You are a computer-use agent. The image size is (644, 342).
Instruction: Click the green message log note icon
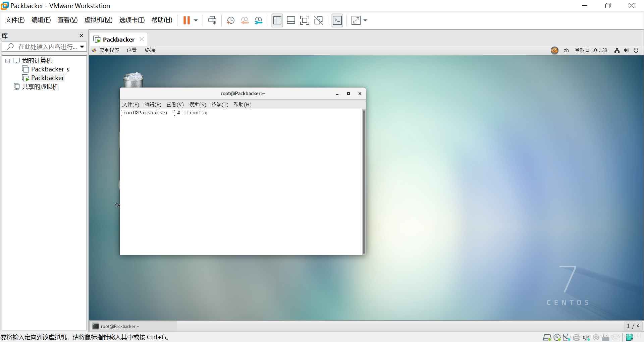[x=630, y=338]
